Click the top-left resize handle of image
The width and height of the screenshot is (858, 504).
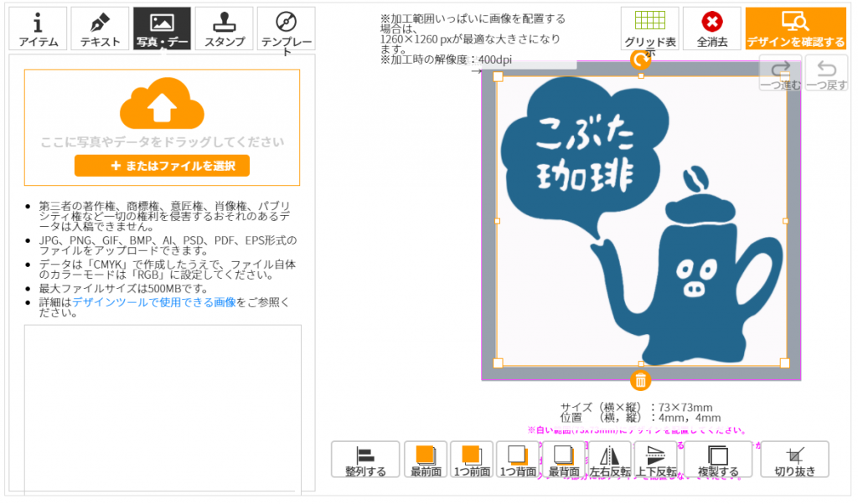coord(498,76)
